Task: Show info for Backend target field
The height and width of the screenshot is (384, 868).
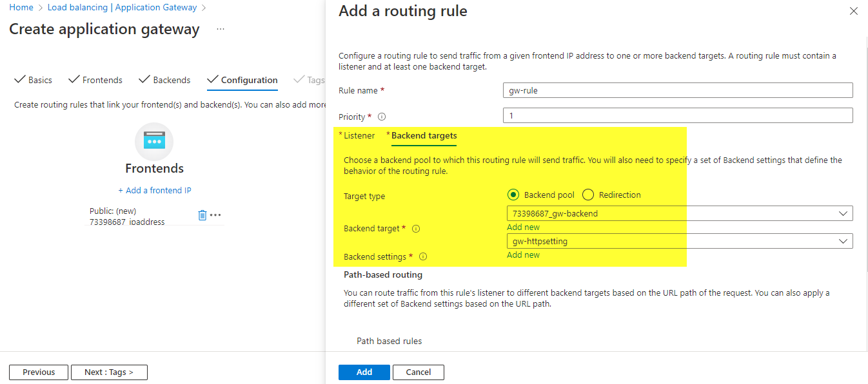Action: 416,229
